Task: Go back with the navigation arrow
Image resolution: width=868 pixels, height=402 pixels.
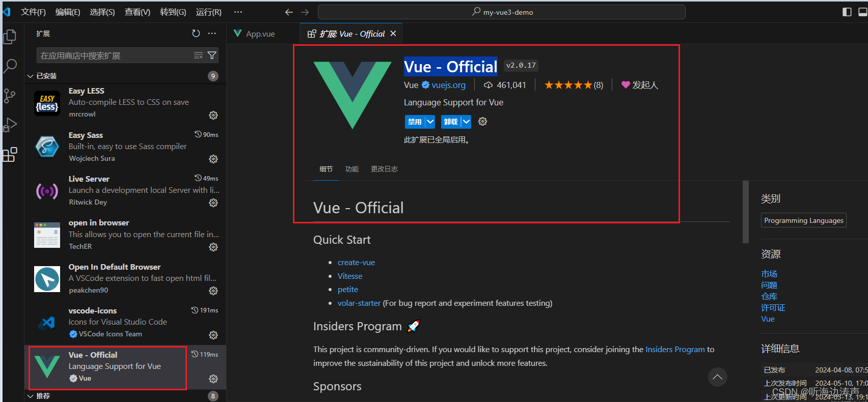Action: point(289,12)
